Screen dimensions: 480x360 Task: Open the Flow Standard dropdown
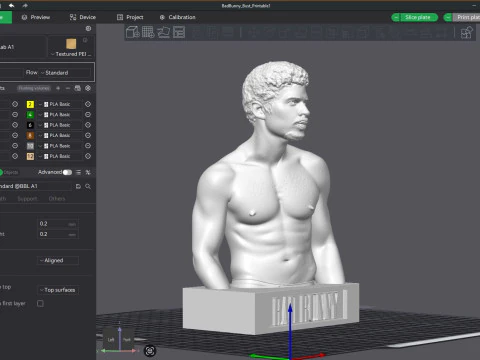tap(65, 73)
